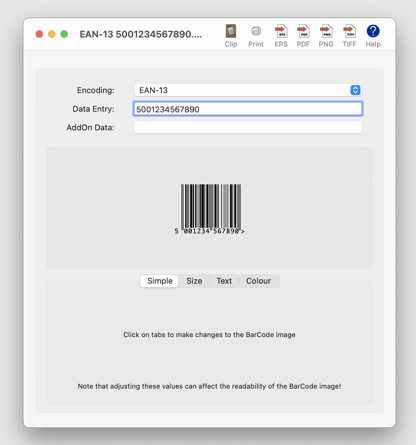The image size is (416, 445).
Task: Export barcode as PDF file
Action: point(303,36)
